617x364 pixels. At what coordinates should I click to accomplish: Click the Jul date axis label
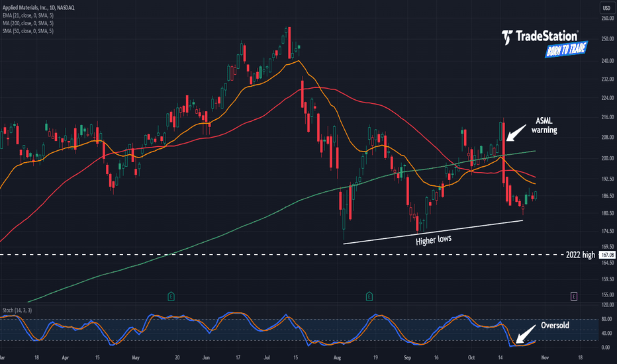267,357
